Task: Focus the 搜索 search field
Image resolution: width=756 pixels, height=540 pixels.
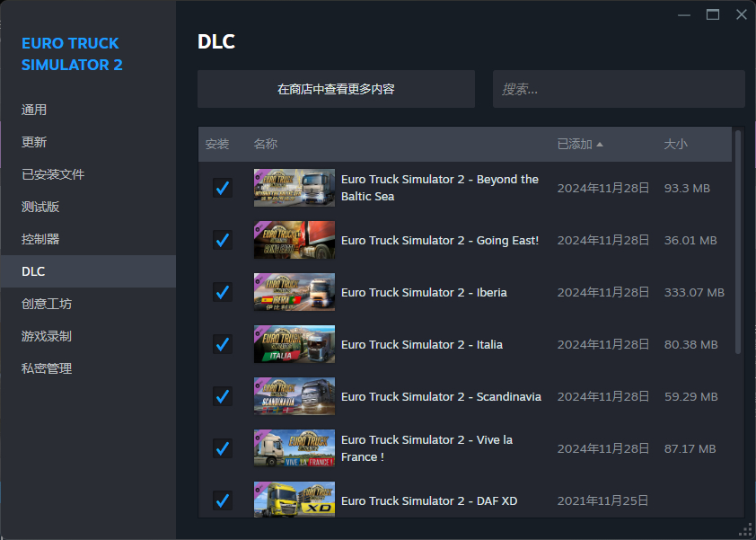Action: [x=619, y=89]
